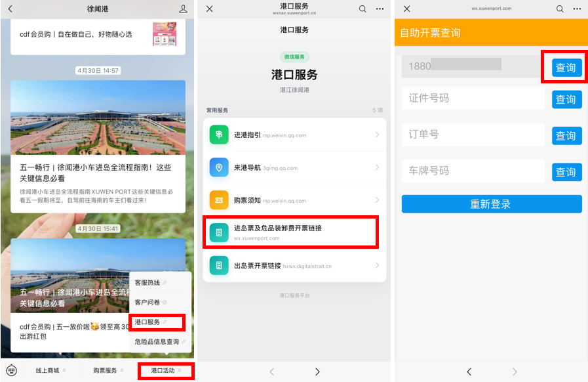Close the 自助开票查询 page
The image size is (588, 382).
point(407,9)
